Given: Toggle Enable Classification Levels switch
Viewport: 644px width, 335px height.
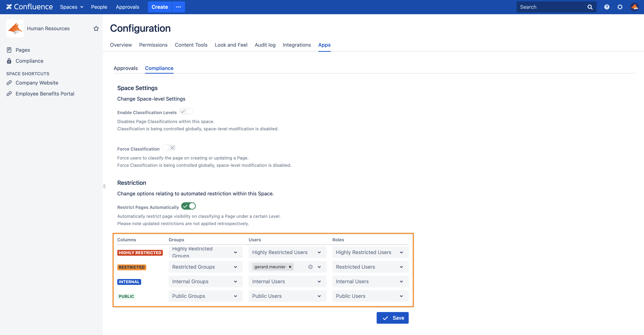Looking at the screenshot, I should (186, 111).
